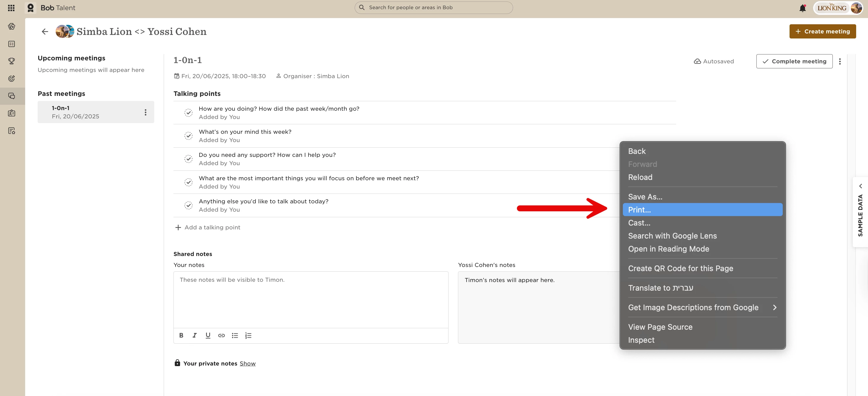Open the meeting three-dot options menu
The width and height of the screenshot is (868, 396).
click(x=840, y=61)
